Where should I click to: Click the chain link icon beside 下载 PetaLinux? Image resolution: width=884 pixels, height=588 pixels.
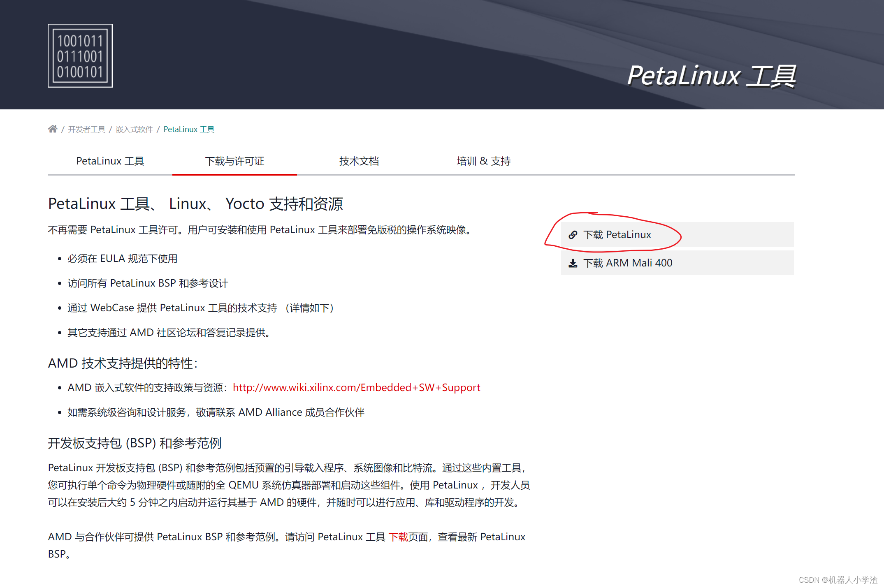point(573,235)
